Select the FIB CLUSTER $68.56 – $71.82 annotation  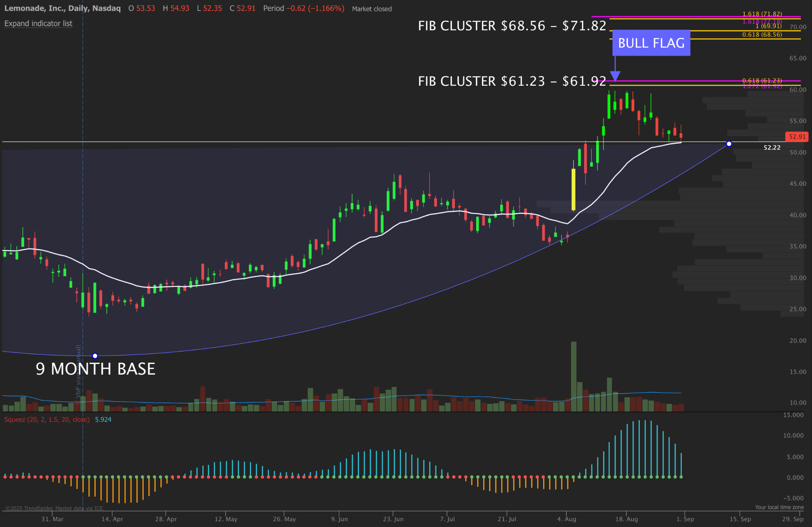click(x=512, y=26)
